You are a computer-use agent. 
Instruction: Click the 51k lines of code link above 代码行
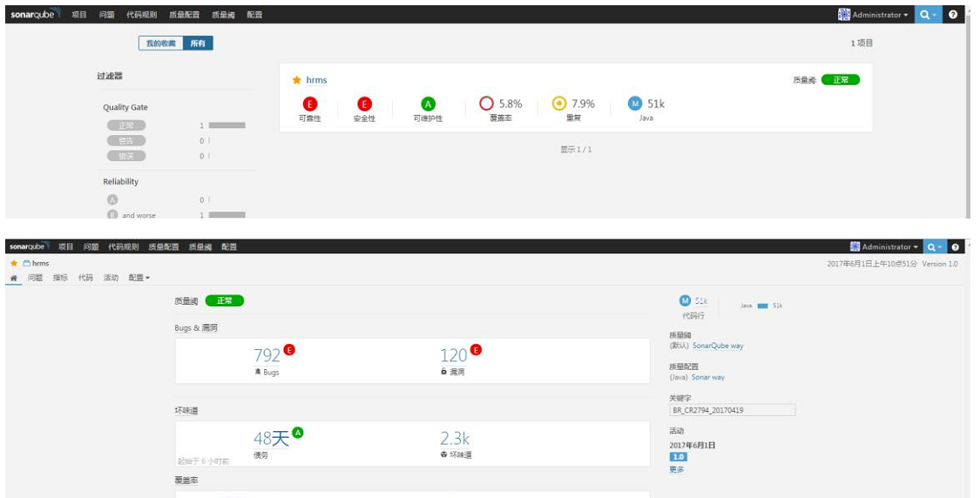click(701, 301)
